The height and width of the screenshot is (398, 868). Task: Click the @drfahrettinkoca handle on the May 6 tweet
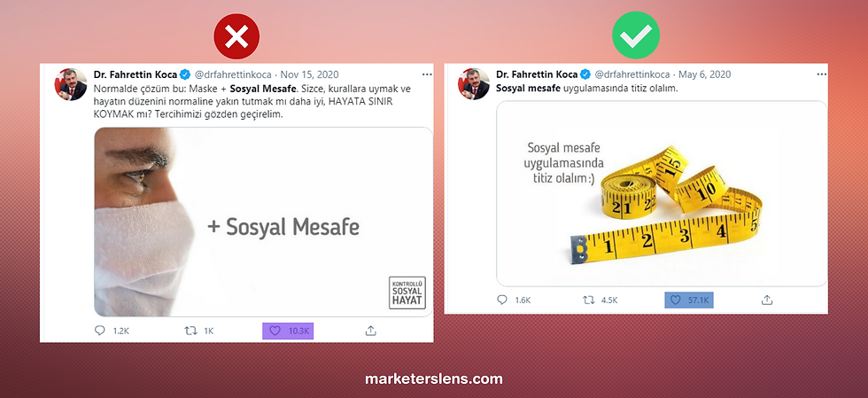632,74
